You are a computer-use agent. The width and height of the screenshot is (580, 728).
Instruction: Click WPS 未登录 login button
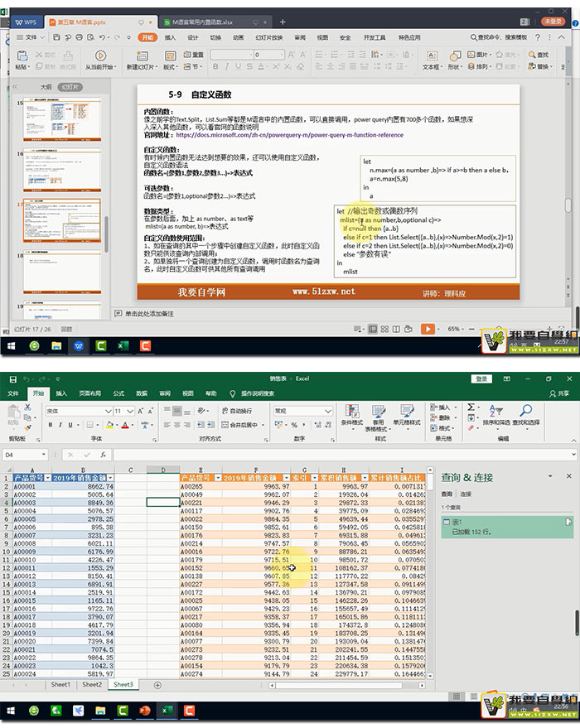pos(553,22)
